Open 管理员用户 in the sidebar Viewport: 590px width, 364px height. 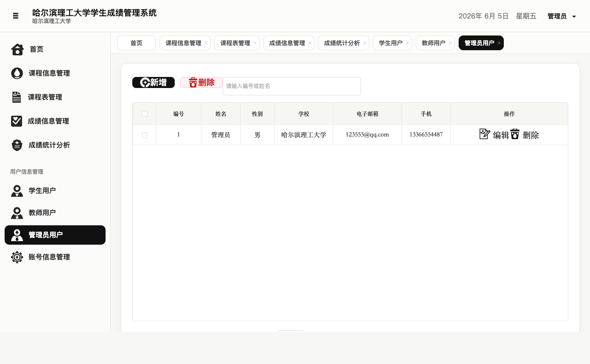(55, 235)
